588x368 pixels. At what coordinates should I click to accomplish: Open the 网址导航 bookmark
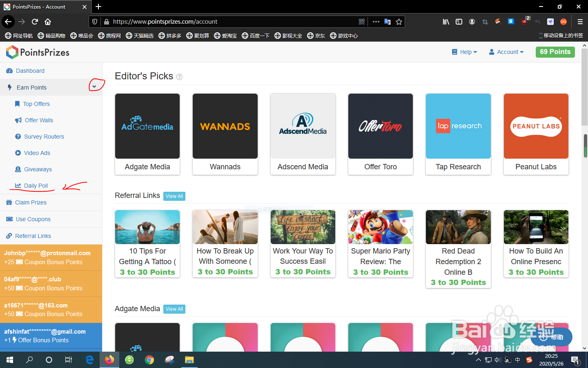tap(19, 36)
